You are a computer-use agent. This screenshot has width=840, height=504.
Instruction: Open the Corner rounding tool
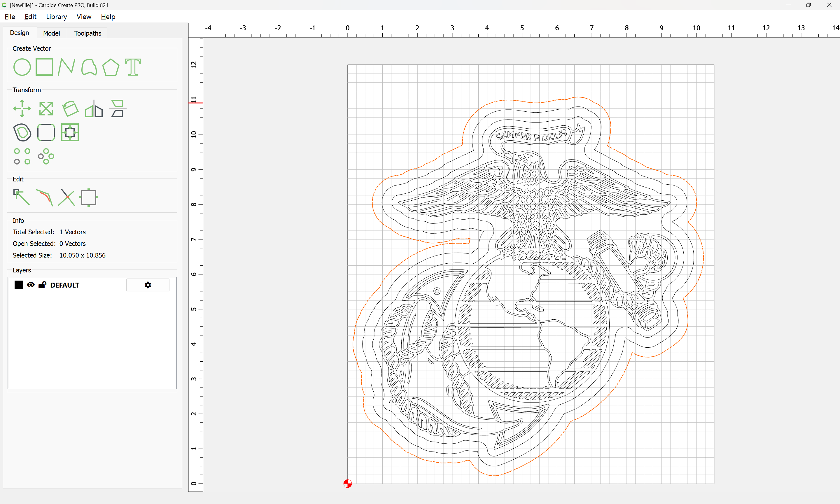tap(46, 132)
